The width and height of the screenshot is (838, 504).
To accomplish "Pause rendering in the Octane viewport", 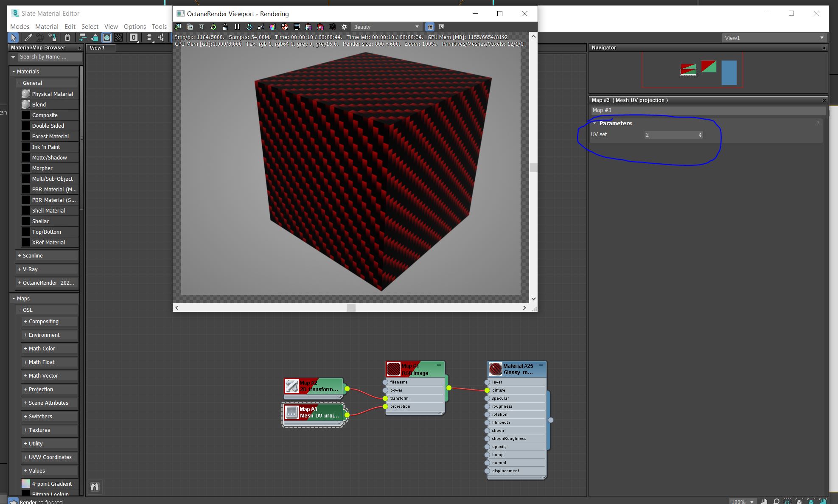I will click(237, 27).
